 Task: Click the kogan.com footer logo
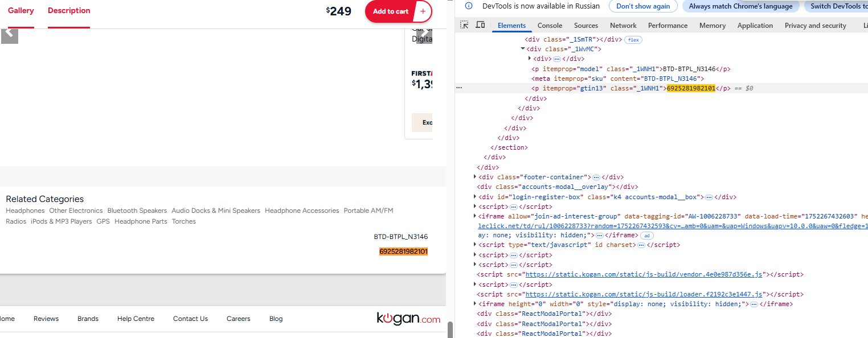[408, 319]
